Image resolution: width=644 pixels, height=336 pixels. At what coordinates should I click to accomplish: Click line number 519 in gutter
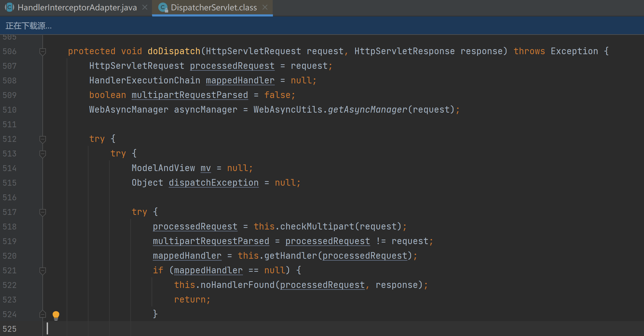coord(10,241)
